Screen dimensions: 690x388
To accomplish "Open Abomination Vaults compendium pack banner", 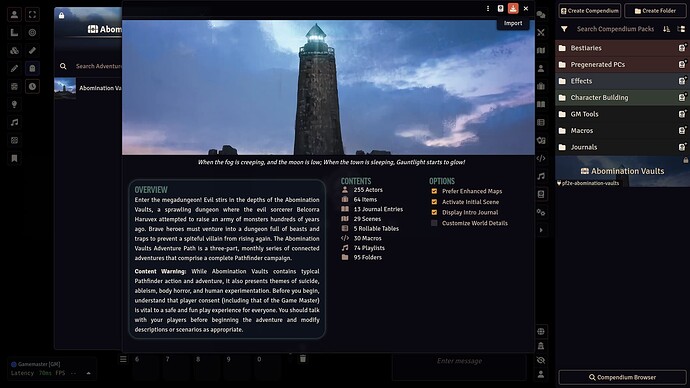I will pos(622,171).
